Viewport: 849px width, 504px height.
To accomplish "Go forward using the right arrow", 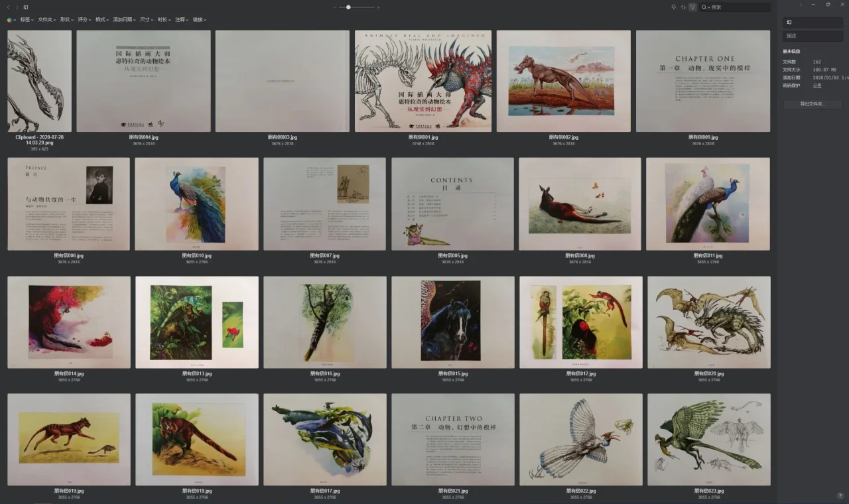I will tap(17, 7).
